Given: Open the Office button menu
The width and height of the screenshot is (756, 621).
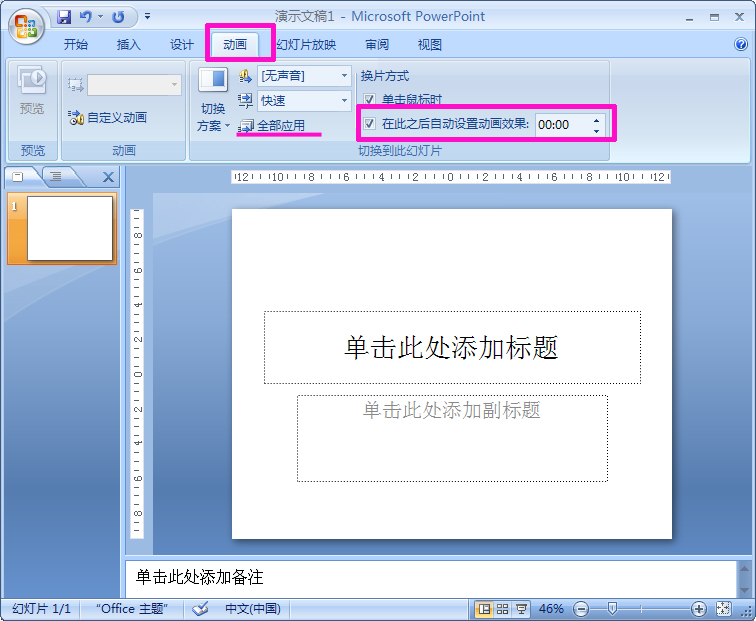Looking at the screenshot, I should (x=26, y=27).
